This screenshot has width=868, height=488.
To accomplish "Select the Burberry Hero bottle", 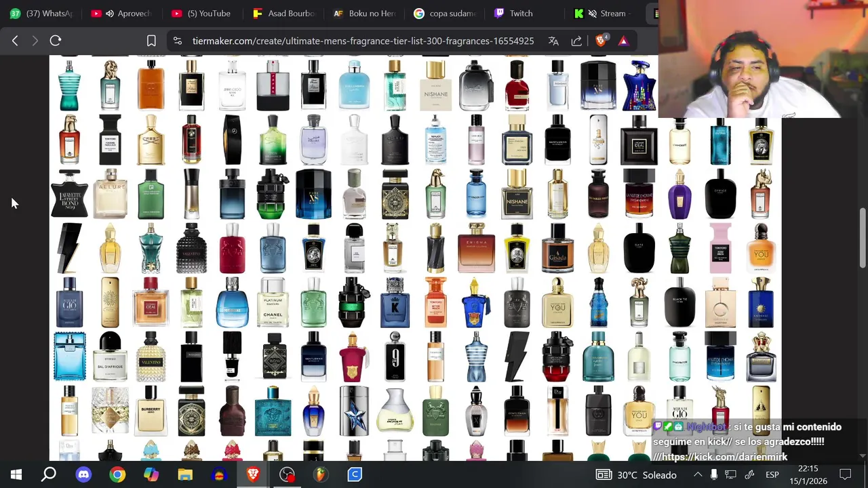I will tap(151, 411).
